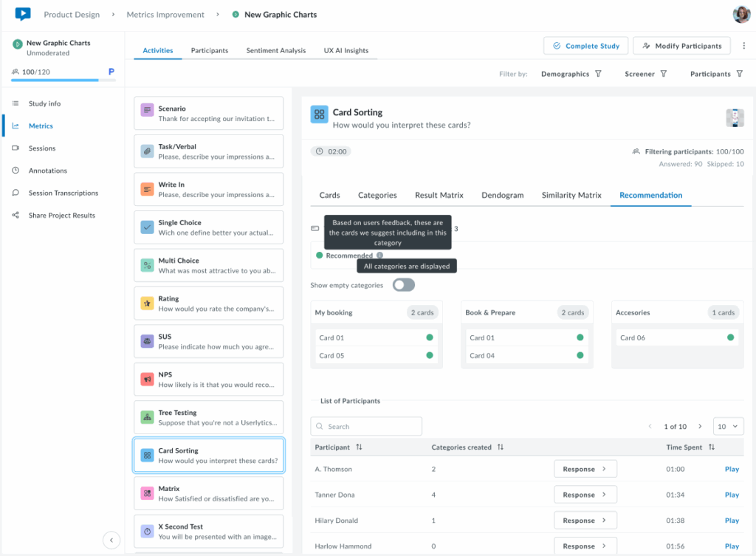Screen dimensions: 756x556
Task: Click the participant progress bar
Action: click(56, 80)
